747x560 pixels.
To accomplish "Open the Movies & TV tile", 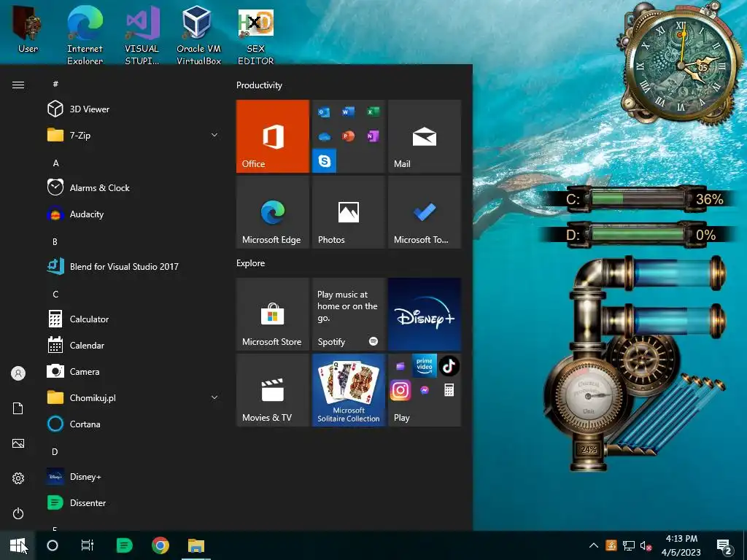I will click(x=273, y=390).
